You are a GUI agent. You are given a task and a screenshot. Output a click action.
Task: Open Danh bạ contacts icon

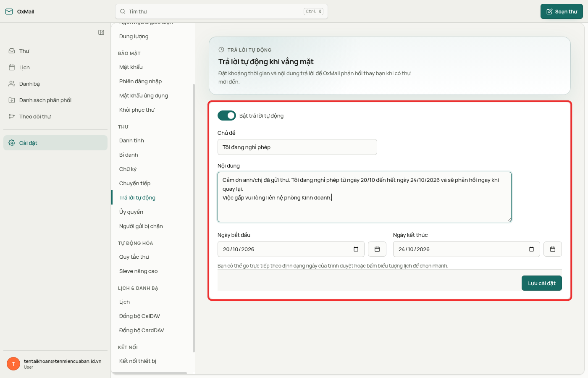(x=12, y=84)
